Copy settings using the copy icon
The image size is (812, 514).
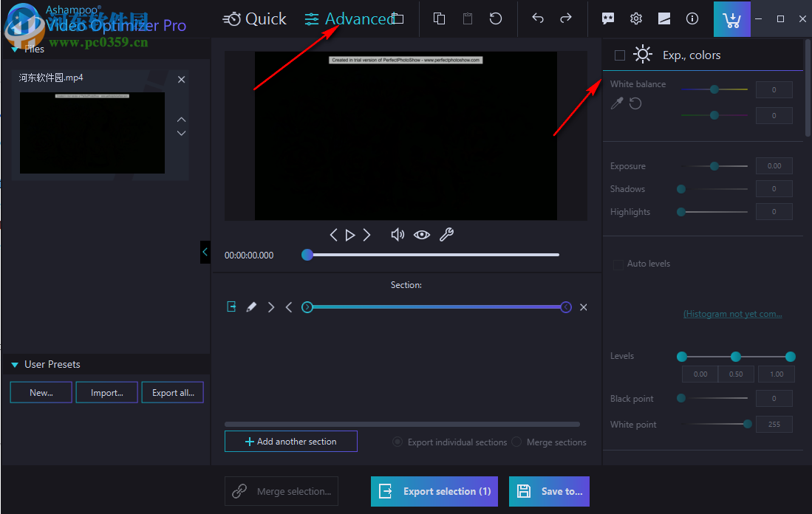click(439, 18)
